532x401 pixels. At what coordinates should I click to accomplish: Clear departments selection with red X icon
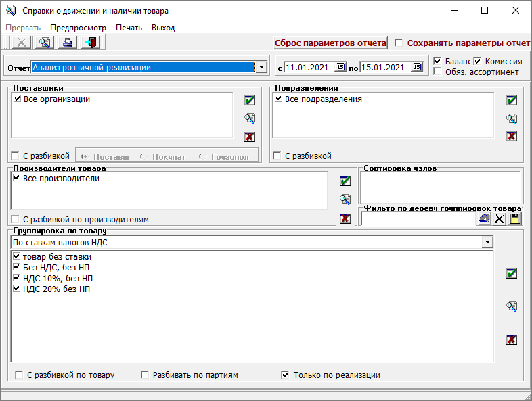coord(512,137)
